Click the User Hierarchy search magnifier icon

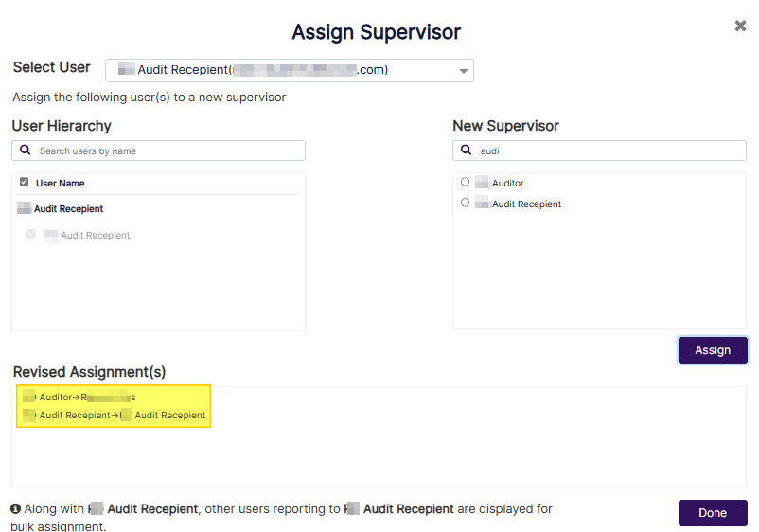click(x=26, y=151)
